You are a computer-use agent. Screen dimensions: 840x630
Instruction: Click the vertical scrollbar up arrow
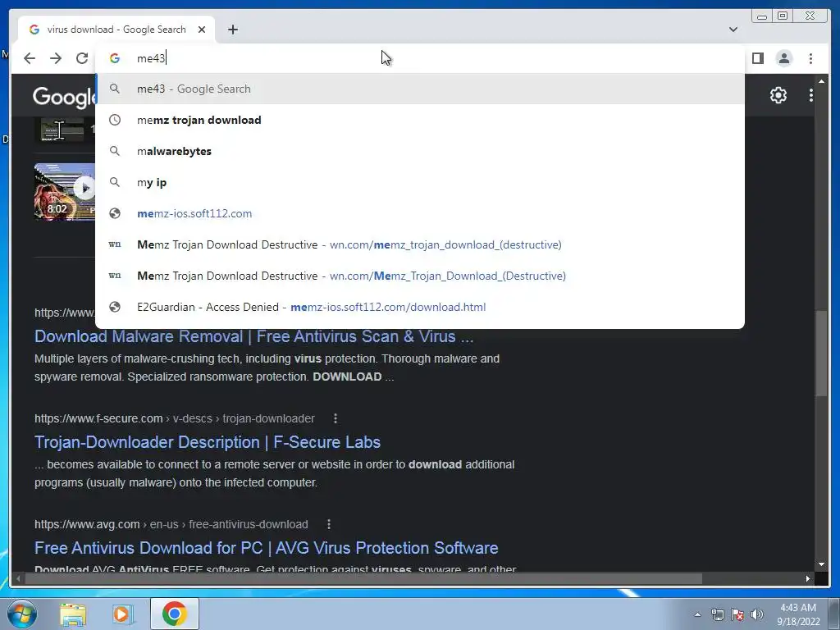pyautogui.click(x=822, y=81)
